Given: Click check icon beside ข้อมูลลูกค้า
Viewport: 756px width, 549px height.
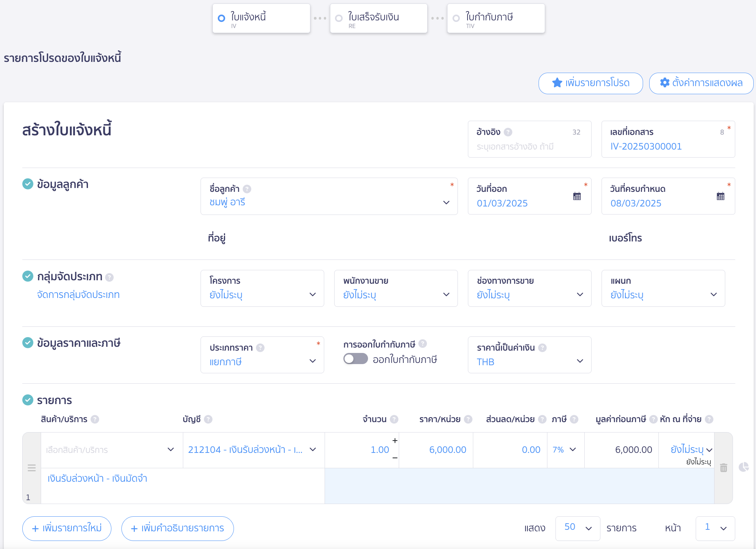Looking at the screenshot, I should pos(28,184).
